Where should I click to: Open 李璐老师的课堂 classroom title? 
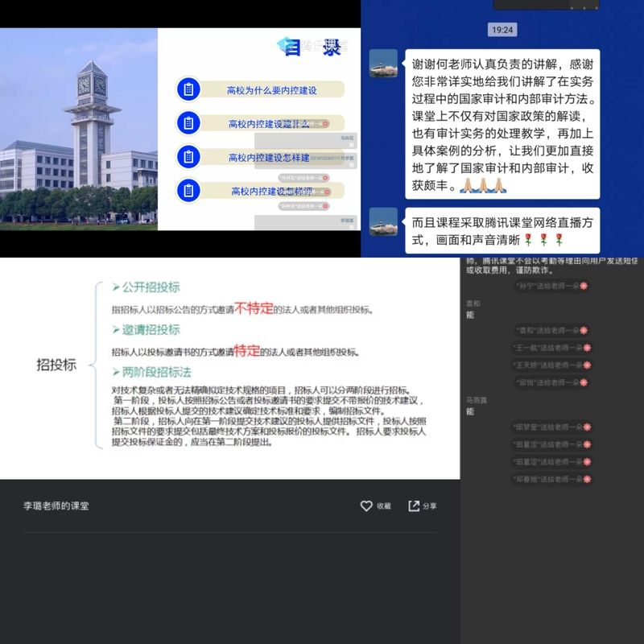click(56, 506)
